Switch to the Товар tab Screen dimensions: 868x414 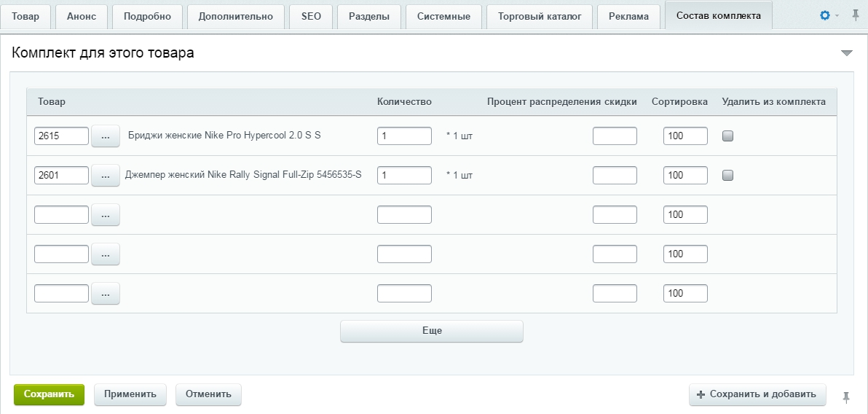25,17
